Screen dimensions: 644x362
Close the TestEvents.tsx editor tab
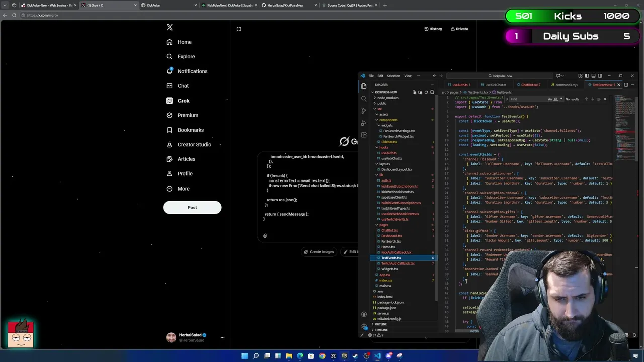click(x=619, y=85)
